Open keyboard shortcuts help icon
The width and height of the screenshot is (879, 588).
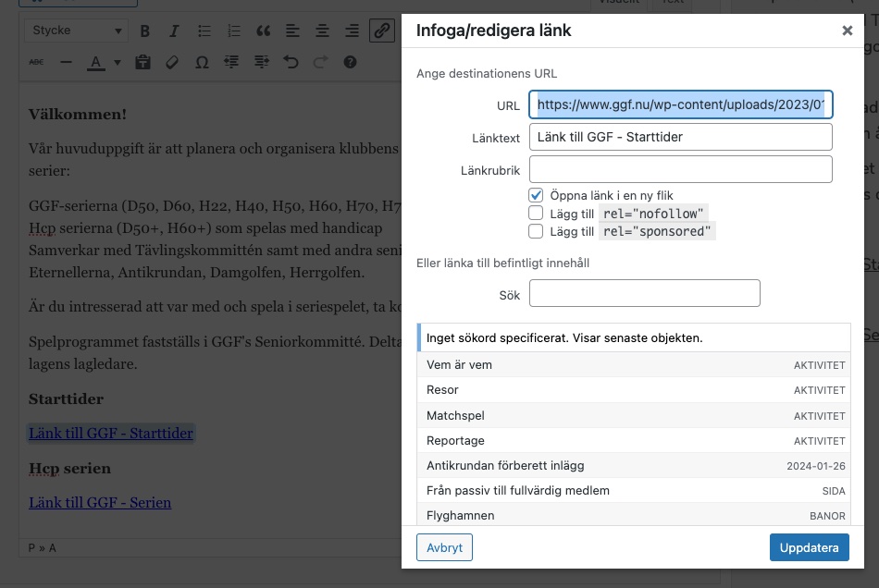pos(350,63)
